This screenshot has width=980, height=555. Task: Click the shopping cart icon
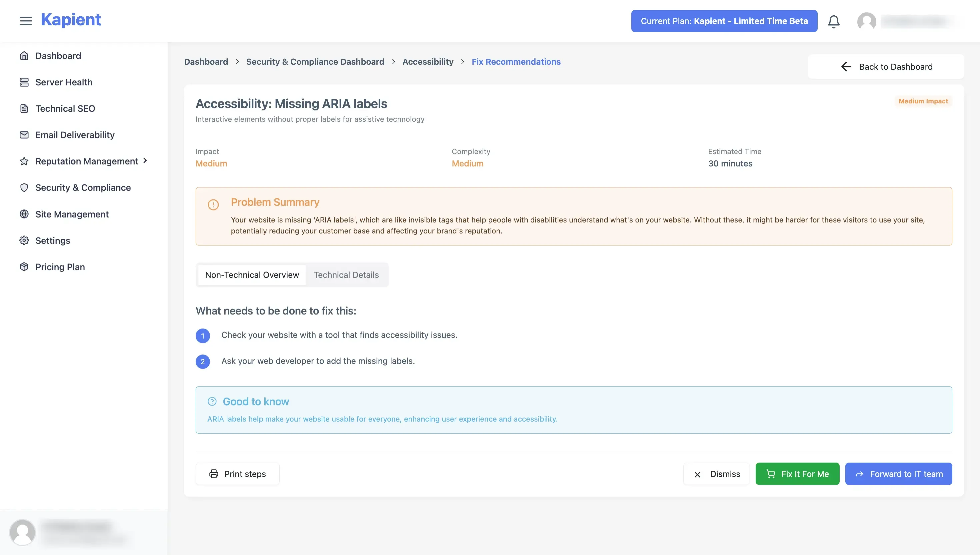[770, 473]
